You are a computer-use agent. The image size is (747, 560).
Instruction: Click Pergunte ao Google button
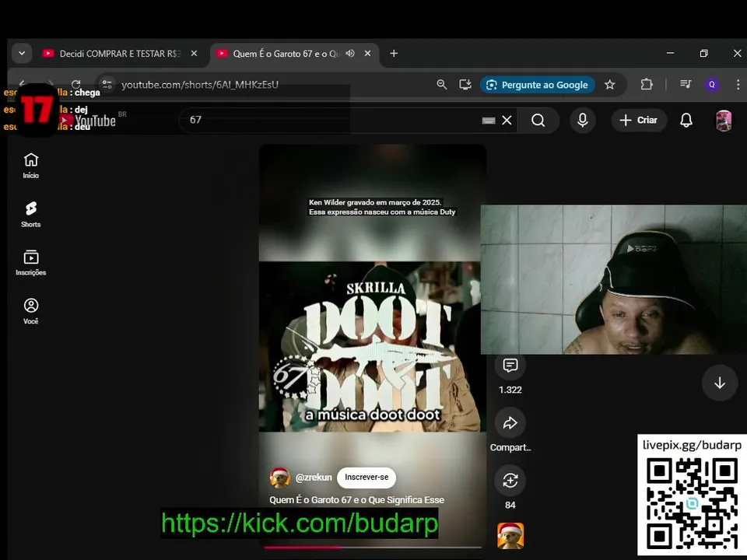tap(538, 85)
